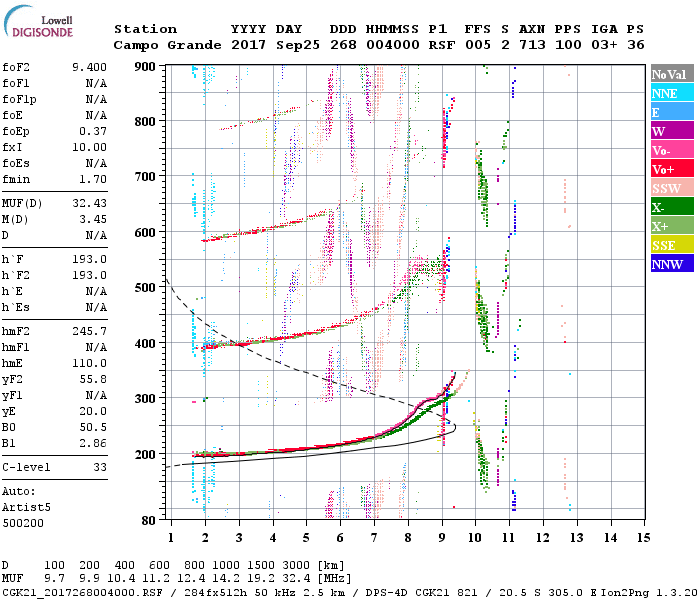The image size is (700, 600).
Task: Select the NNW blue legend swatch
Action: pyautogui.click(x=672, y=263)
